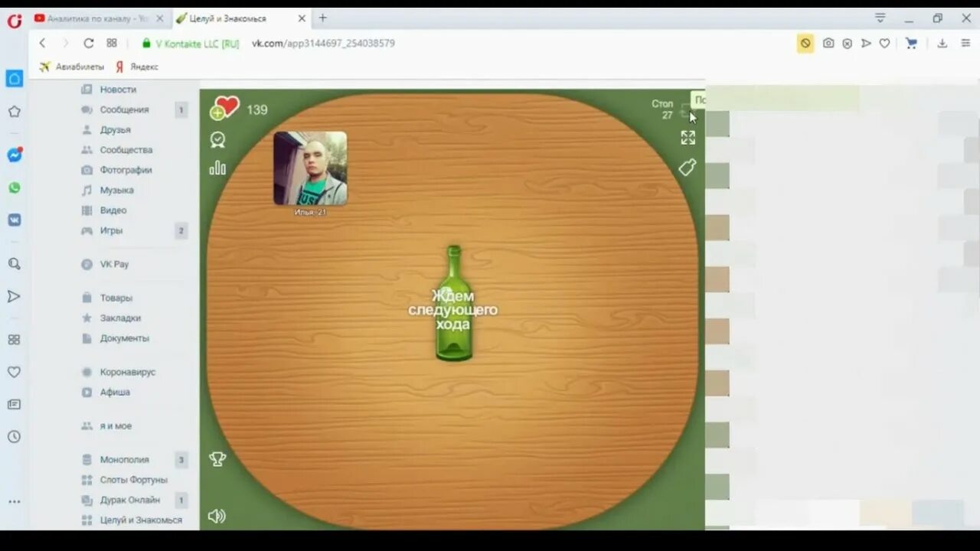Open Messenger in the Opera sidebar
The width and height of the screenshot is (980, 551).
[x=14, y=155]
